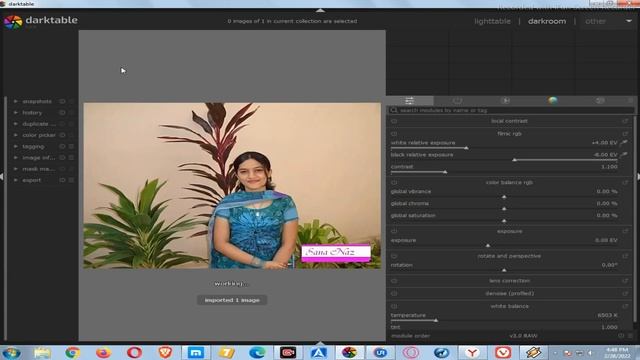Viewport: 640px width, 360px height.
Task: Toggle the exposure module power
Action: tap(394, 231)
